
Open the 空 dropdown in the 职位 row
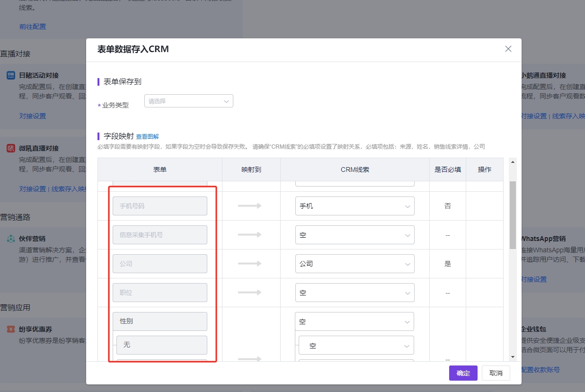point(355,292)
